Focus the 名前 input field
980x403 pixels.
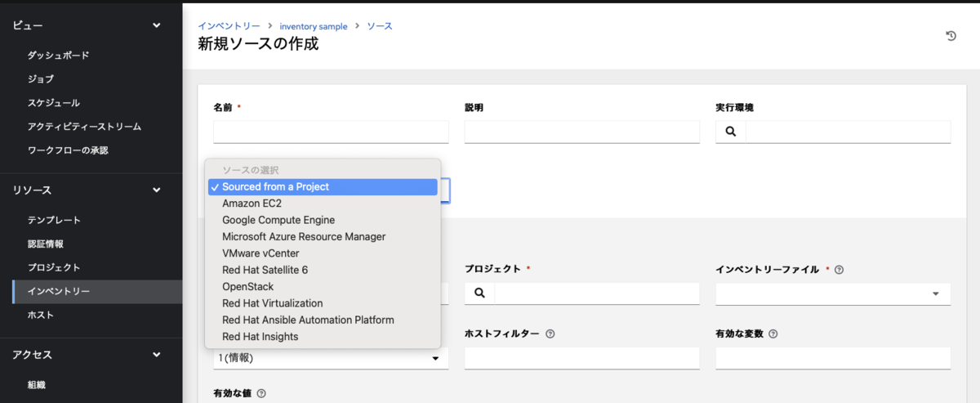(331, 132)
